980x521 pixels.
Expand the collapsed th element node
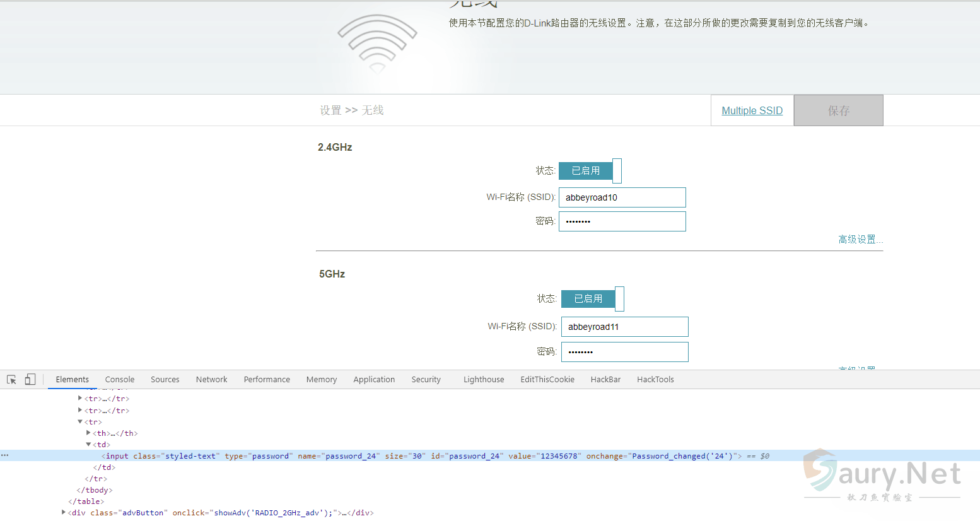coord(88,433)
